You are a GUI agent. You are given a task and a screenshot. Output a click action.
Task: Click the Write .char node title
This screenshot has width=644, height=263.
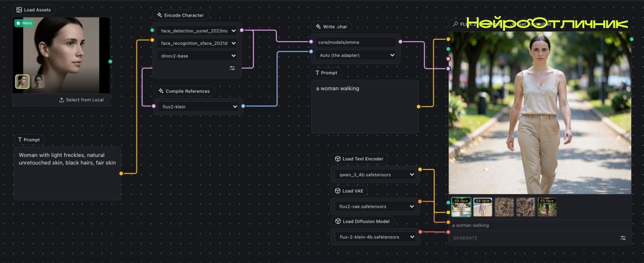pos(335,27)
